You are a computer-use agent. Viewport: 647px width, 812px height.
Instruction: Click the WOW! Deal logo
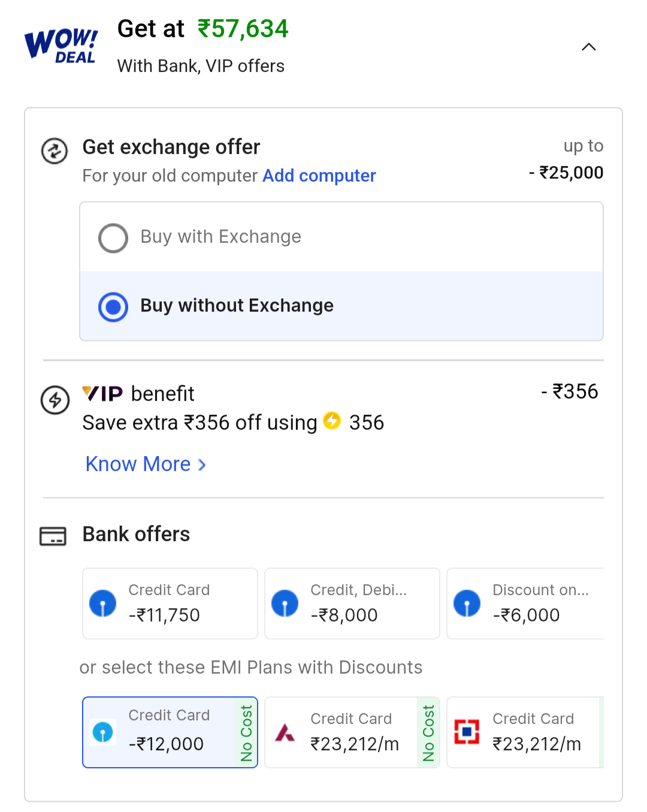point(61,45)
